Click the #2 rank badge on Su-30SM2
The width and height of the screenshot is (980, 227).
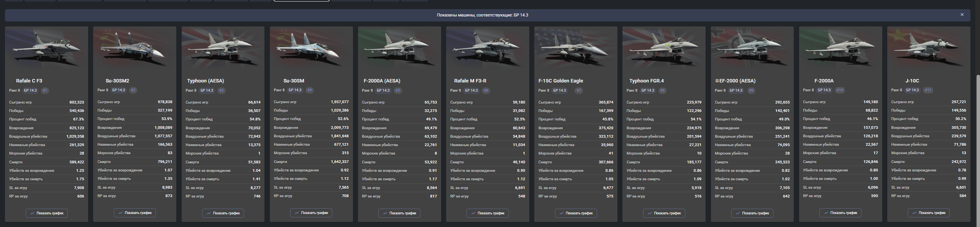pos(133,90)
